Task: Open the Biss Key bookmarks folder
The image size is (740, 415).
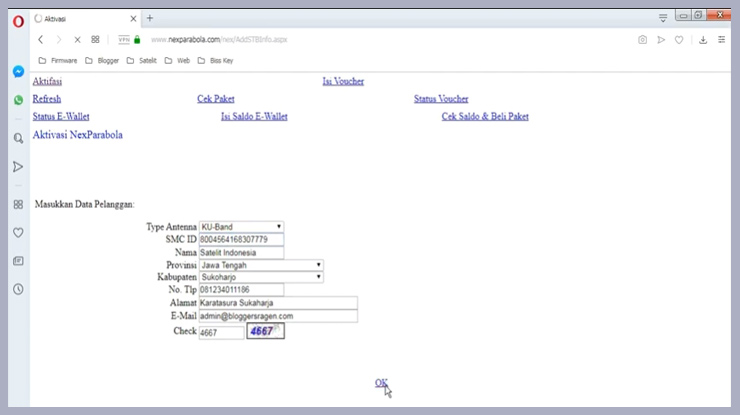Action: [x=215, y=60]
